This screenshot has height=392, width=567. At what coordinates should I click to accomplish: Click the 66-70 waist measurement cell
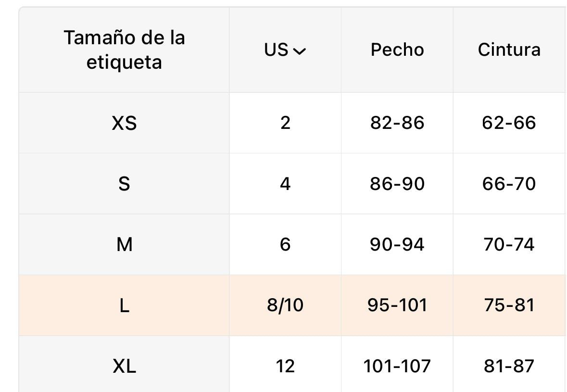[x=509, y=184]
